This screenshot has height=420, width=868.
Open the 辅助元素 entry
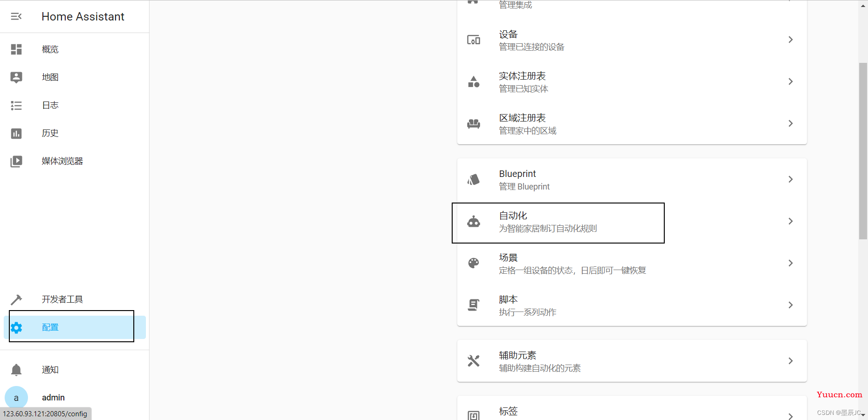tap(632, 361)
